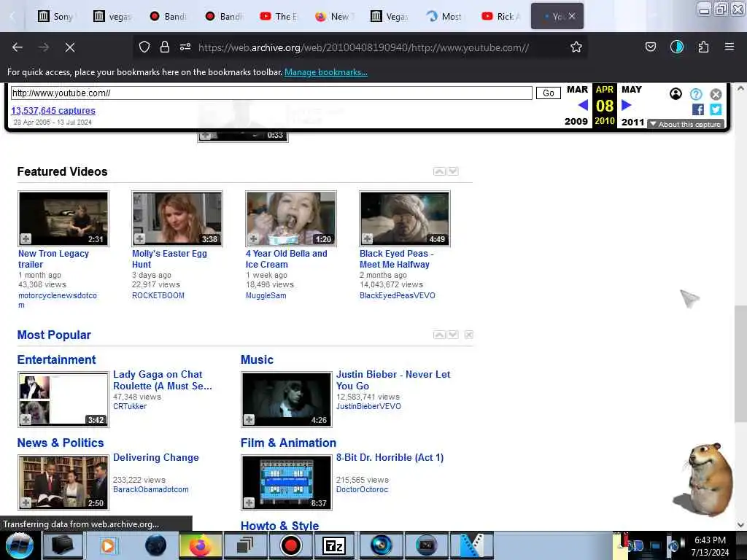Add Molly's Easter Egg Hunt to queue
The image size is (747, 560).
(x=139, y=238)
